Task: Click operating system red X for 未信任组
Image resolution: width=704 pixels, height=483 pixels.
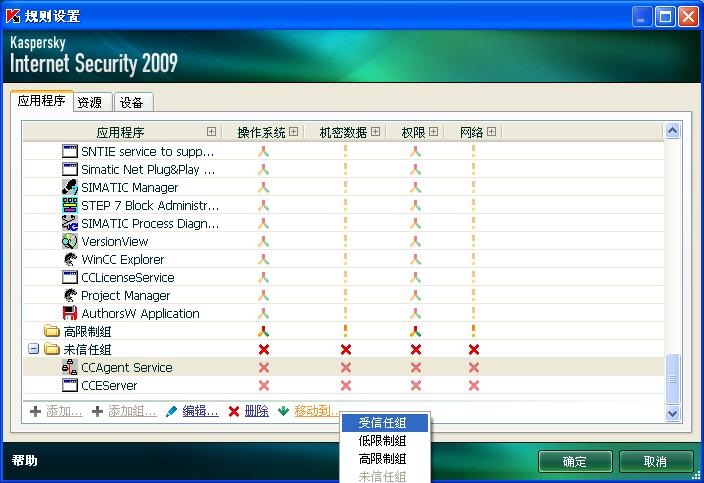Action: (x=264, y=349)
